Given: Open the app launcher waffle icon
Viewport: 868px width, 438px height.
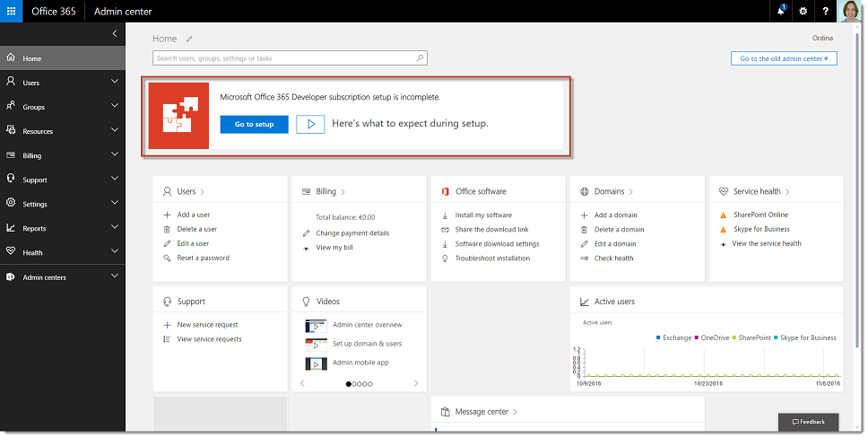Looking at the screenshot, I should coord(11,11).
